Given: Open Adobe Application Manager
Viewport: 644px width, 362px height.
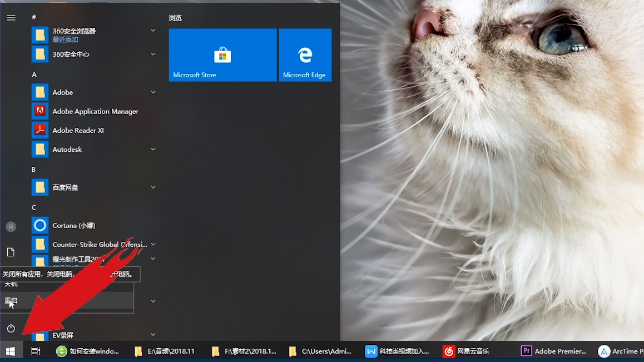Looking at the screenshot, I should [94, 111].
